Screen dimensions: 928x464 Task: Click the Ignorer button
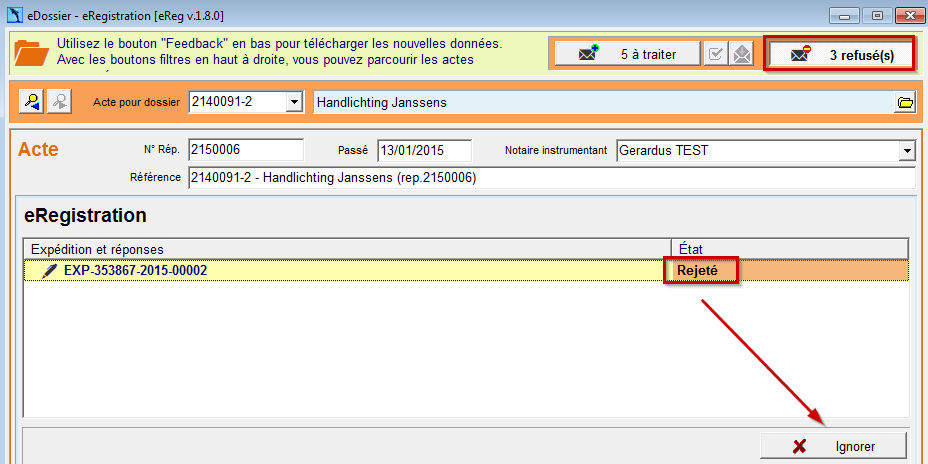point(833,446)
